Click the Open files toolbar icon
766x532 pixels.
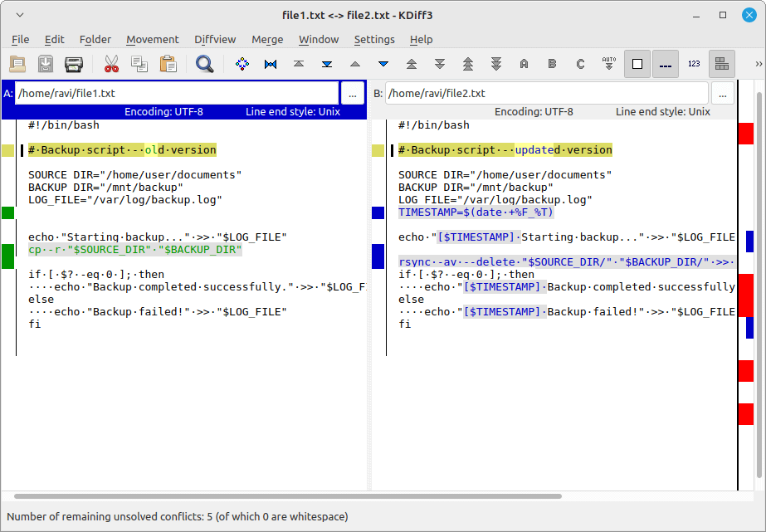[17, 64]
